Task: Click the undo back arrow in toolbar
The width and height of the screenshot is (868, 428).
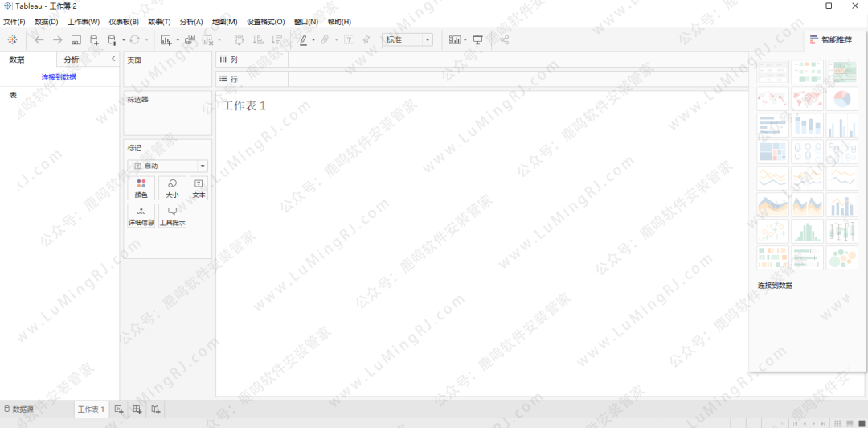Action: 39,40
